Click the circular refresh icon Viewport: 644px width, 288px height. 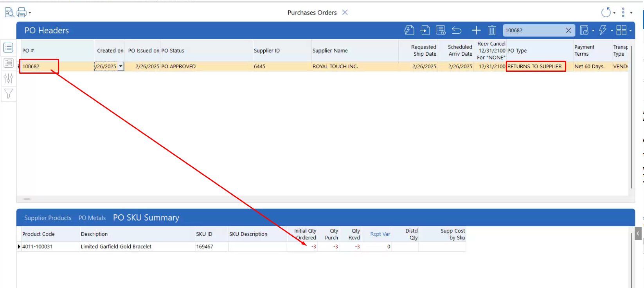(606, 13)
